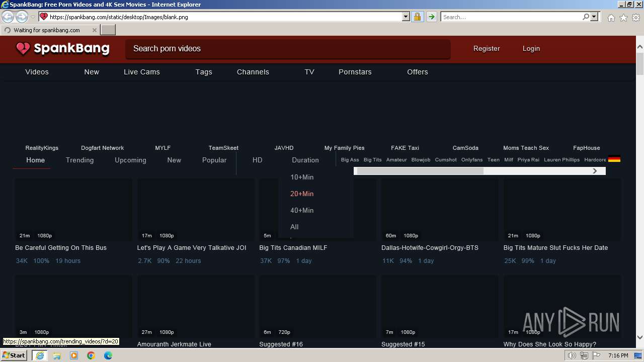Click the Register link

pos(487,49)
